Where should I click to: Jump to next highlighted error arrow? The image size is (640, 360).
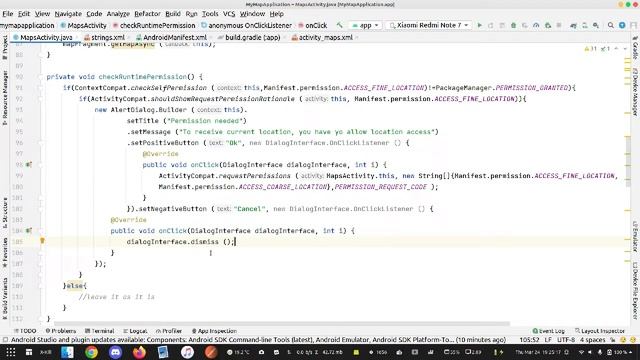click(x=625, y=49)
